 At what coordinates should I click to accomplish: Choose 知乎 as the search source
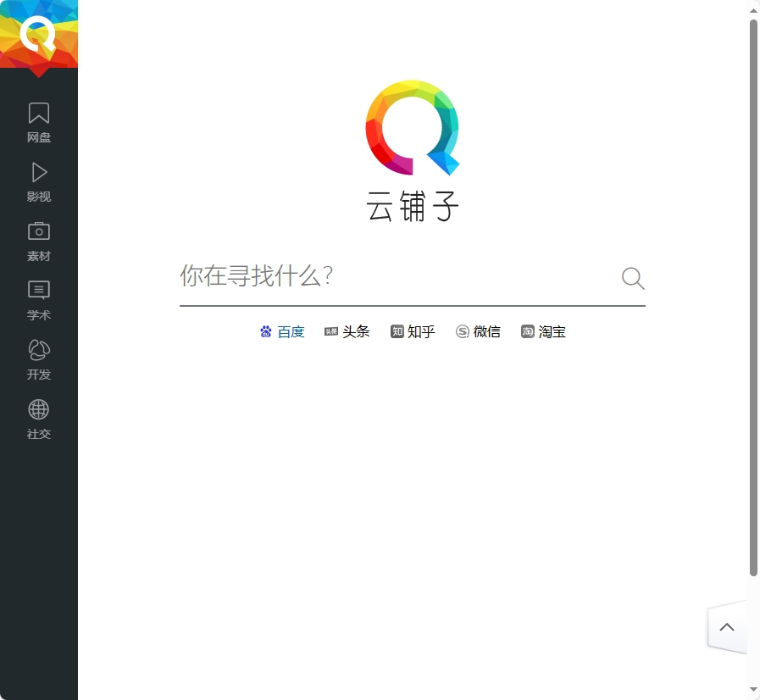(413, 332)
